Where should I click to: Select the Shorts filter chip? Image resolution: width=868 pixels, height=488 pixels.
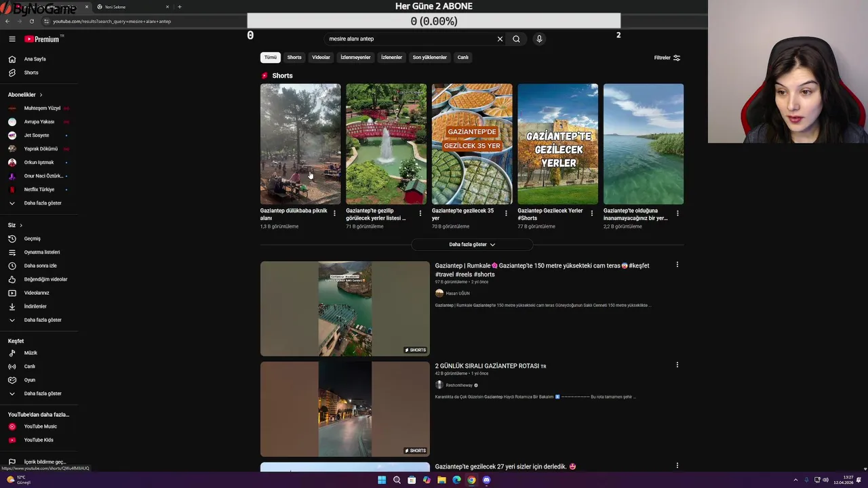(294, 58)
